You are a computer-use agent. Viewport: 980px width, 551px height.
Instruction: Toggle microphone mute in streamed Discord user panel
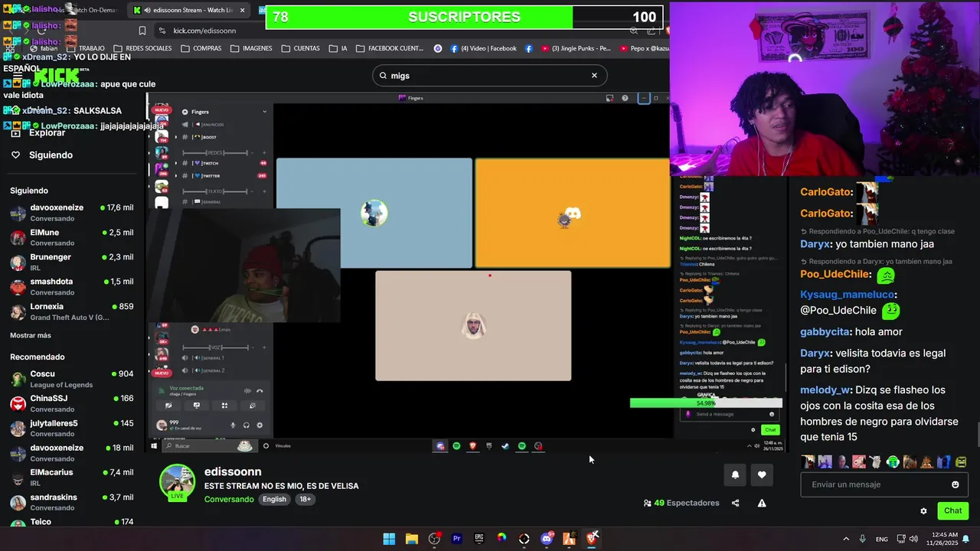[233, 425]
